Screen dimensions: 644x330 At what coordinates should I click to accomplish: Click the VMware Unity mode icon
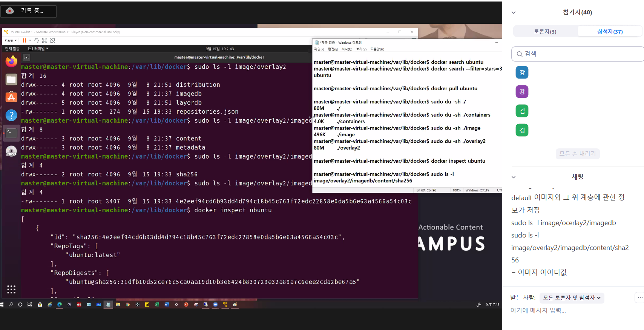coord(52,40)
